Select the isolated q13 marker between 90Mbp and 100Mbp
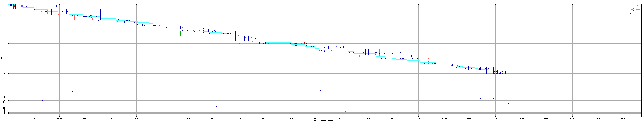 click(243, 25)
